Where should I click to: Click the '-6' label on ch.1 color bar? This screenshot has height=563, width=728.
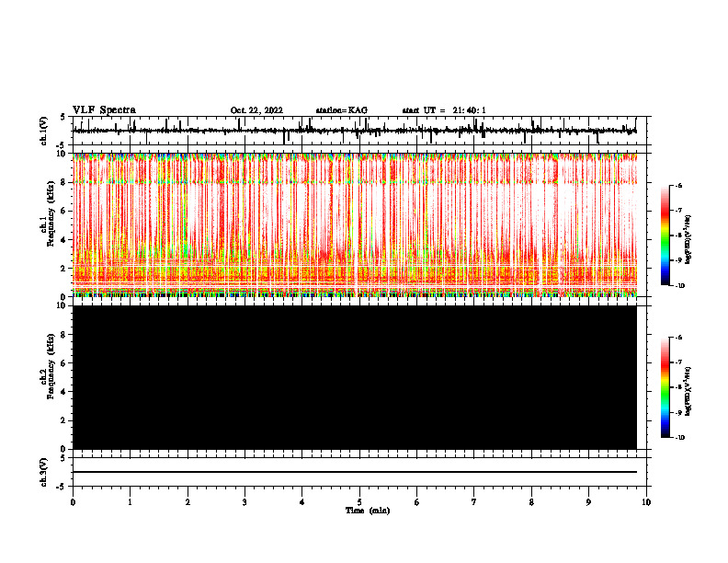[x=678, y=186]
